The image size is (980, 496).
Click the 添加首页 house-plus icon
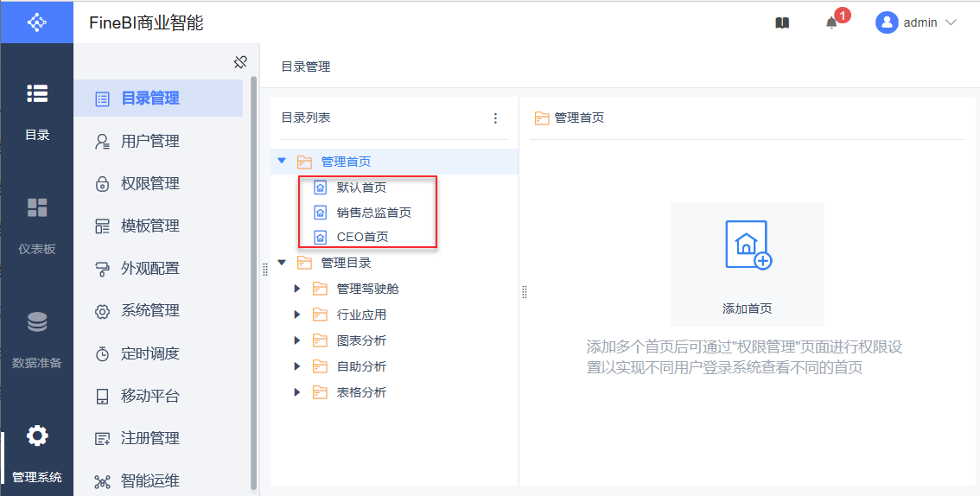click(x=748, y=245)
